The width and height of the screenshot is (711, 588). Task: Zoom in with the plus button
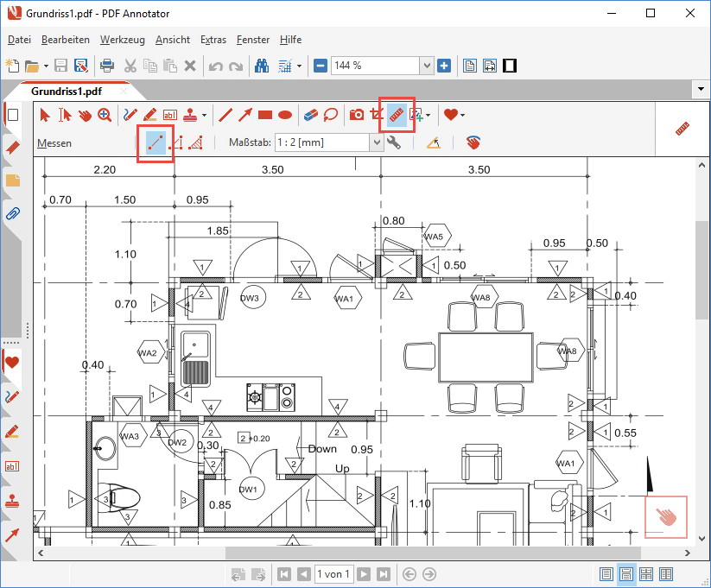(444, 66)
